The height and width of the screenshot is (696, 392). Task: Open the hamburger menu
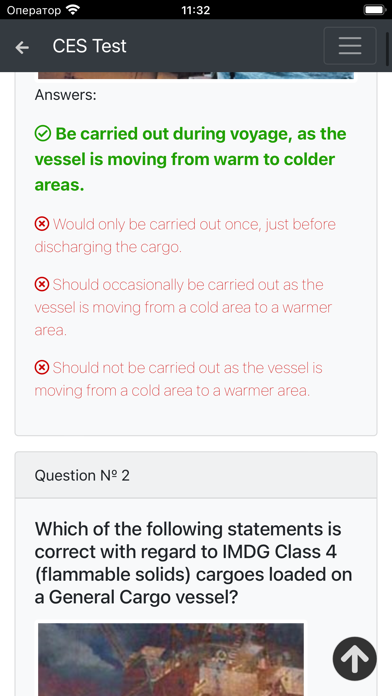(350, 46)
